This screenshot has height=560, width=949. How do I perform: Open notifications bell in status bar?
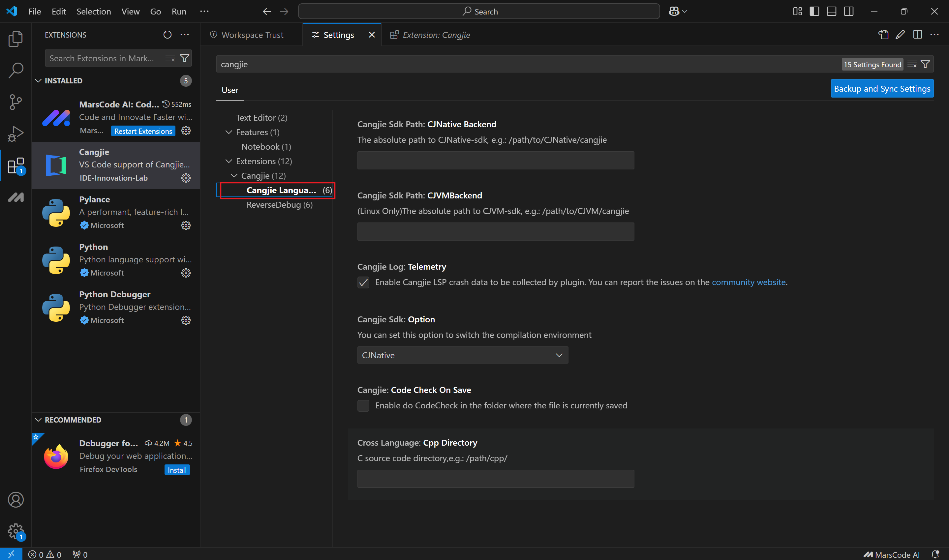935,554
